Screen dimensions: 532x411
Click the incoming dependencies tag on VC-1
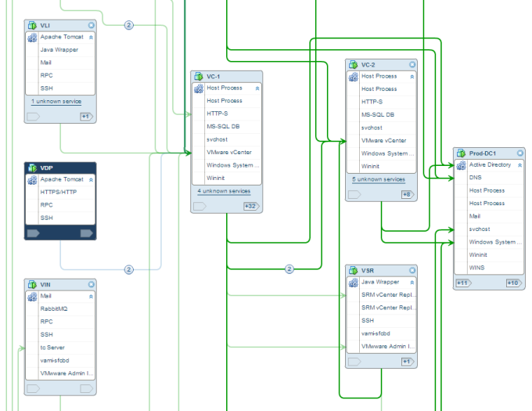click(199, 207)
